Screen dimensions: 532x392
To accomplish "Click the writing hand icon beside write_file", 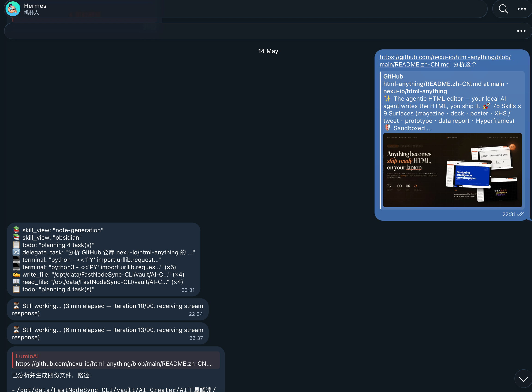I will [16, 274].
